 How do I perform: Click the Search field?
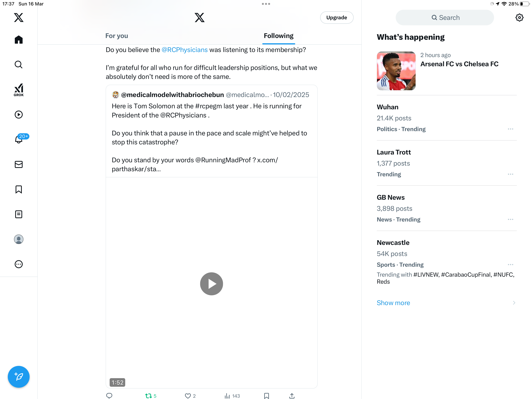coord(445,18)
